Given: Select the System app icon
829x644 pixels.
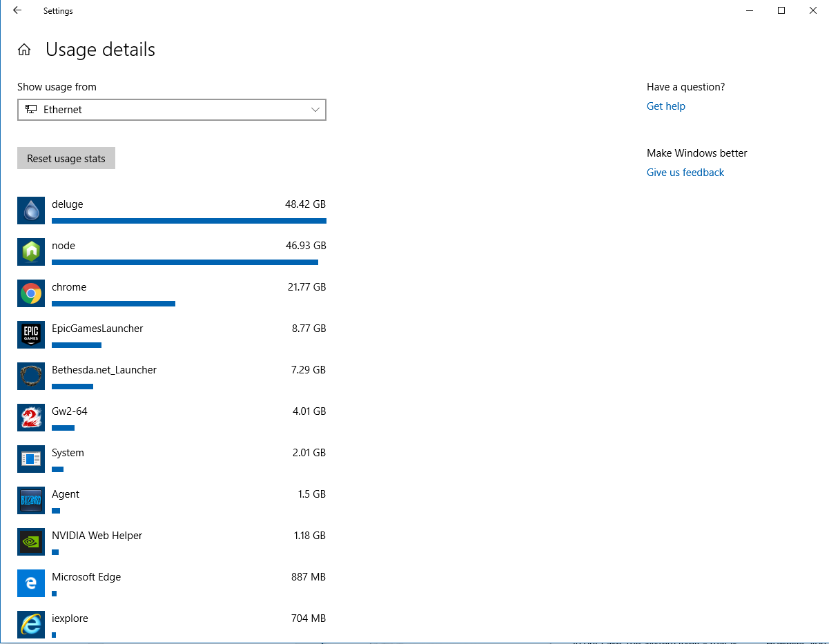Looking at the screenshot, I should pos(31,459).
